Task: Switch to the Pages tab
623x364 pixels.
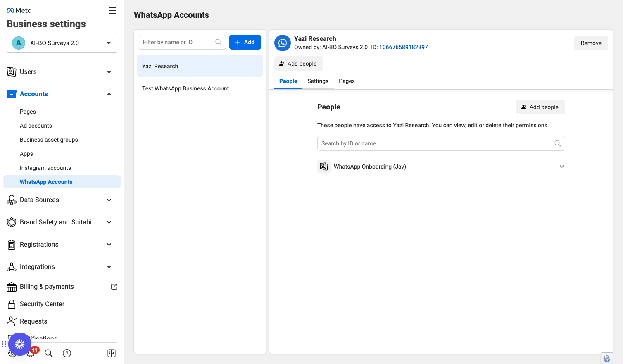Action: tap(347, 81)
